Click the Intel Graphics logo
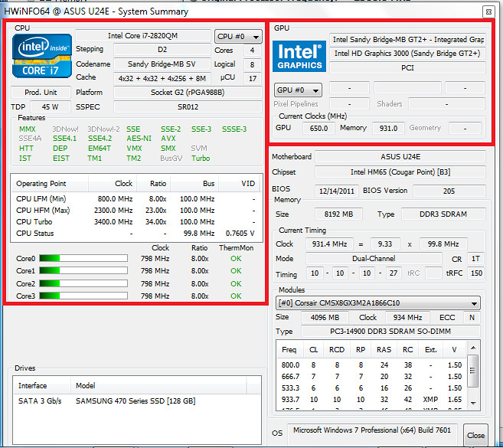 [x=299, y=56]
